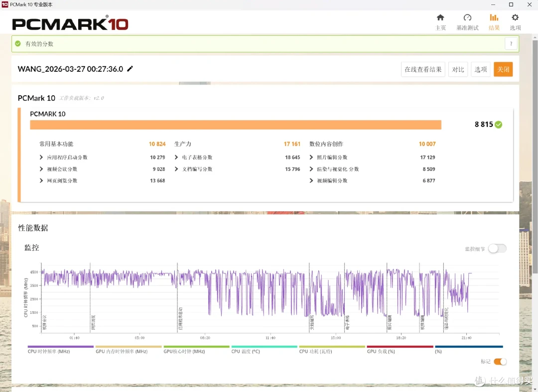Open the Options (选项) gear tab
538x392 pixels.
515,22
